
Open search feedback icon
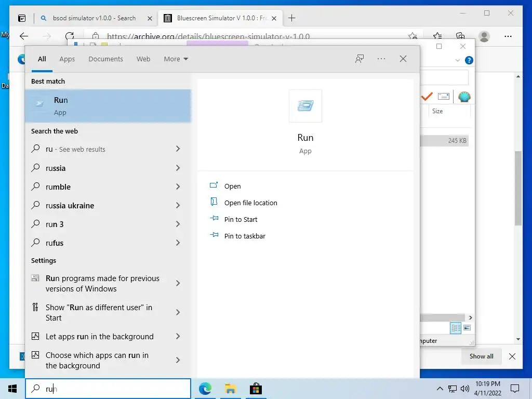coord(360,59)
